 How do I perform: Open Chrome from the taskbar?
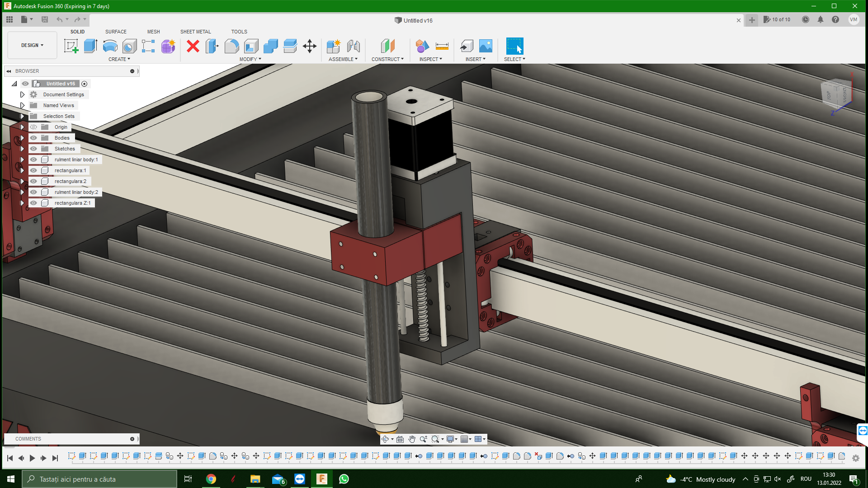(211, 479)
